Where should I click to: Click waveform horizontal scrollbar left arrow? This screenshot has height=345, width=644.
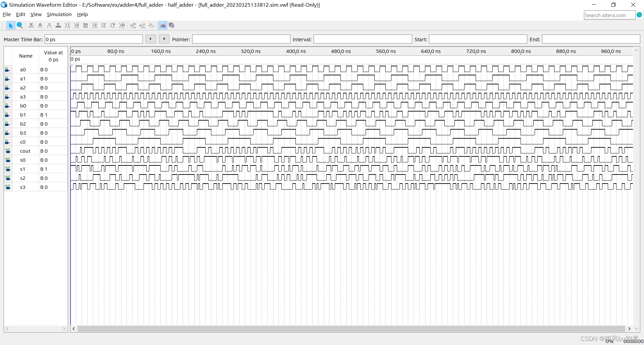74,329
